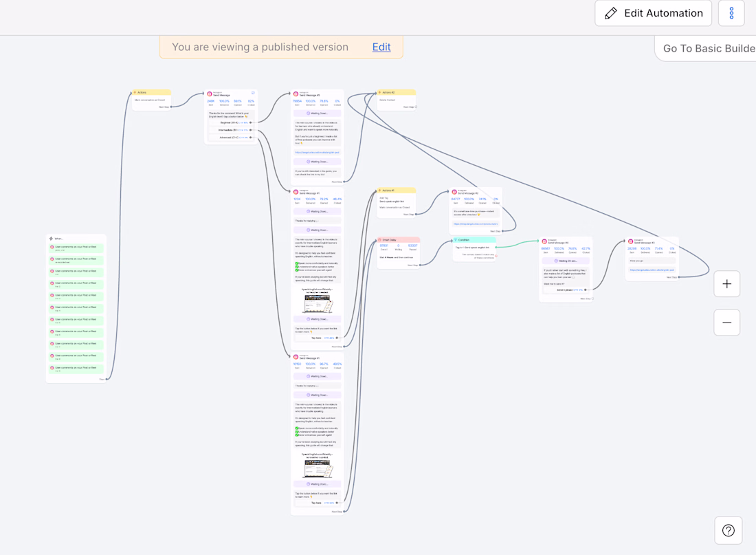The width and height of the screenshot is (756, 555).
Task: Click Tap here button in lower Message #1
Action: tap(318, 503)
